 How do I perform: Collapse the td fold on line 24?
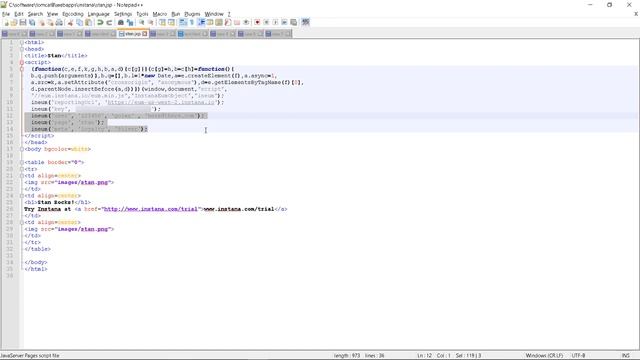pos(22,196)
